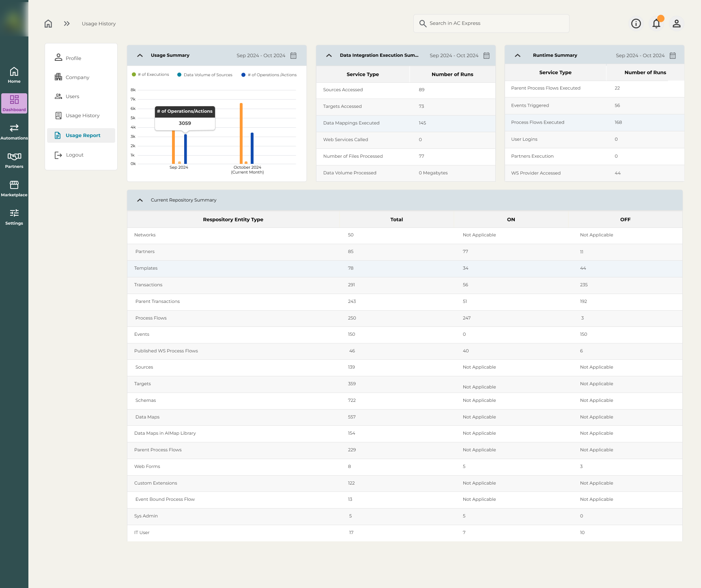Collapse the Current Repository Summary section
The image size is (701, 588).
[140, 200]
